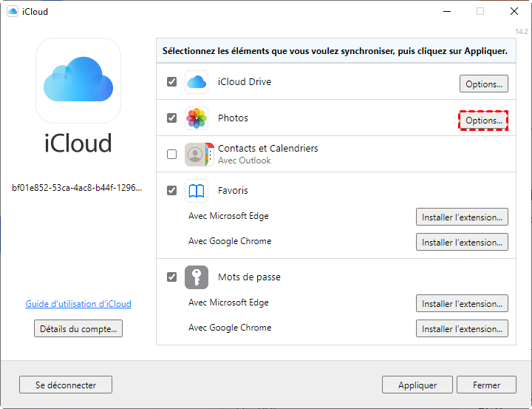
Task: Click the large iCloud logo
Action: (x=78, y=81)
